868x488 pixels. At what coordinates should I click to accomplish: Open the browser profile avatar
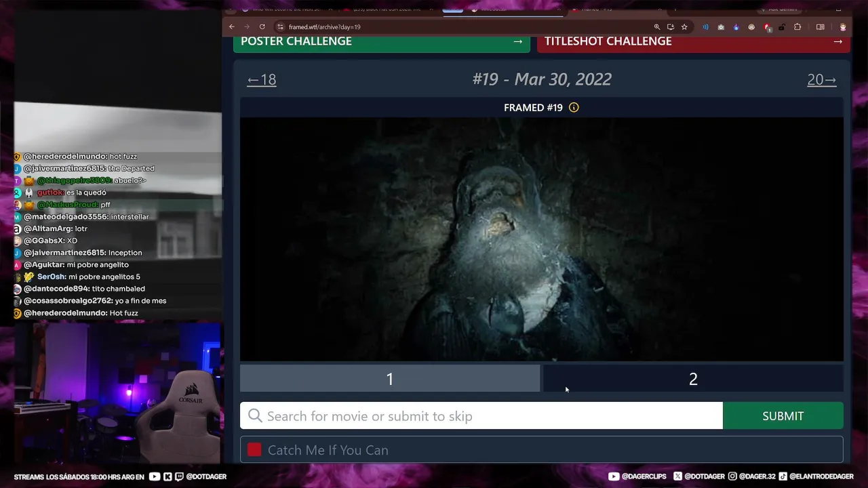click(843, 27)
